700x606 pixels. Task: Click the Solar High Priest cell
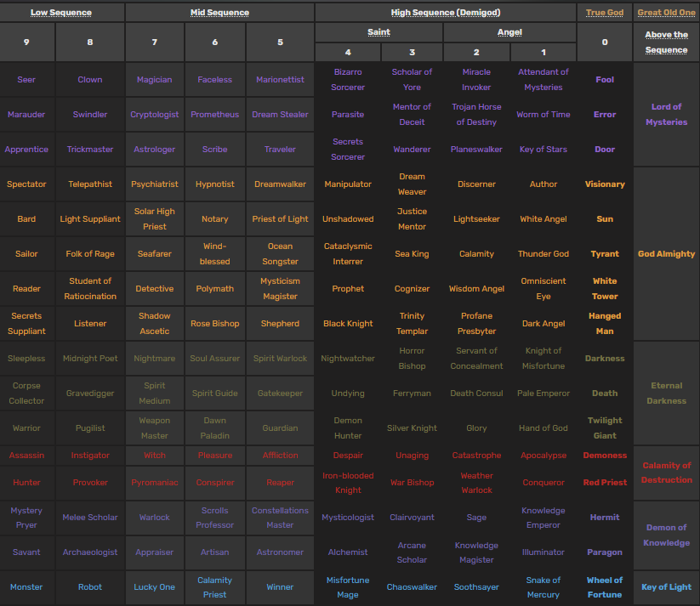(x=155, y=218)
